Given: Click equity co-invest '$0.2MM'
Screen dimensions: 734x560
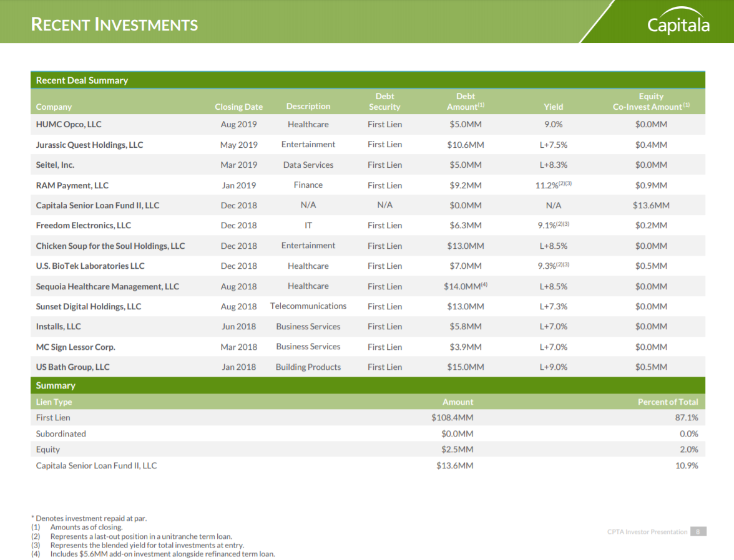Looking at the screenshot, I should coord(651,226).
